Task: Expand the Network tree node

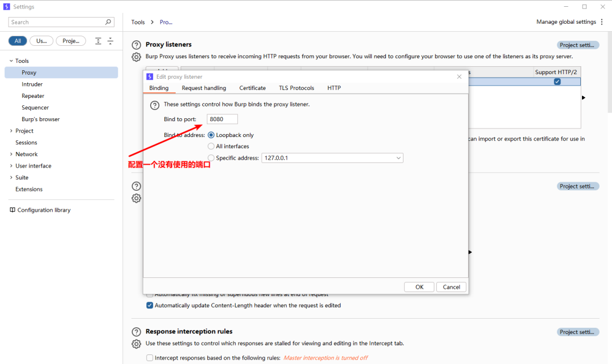Action: 11,155
